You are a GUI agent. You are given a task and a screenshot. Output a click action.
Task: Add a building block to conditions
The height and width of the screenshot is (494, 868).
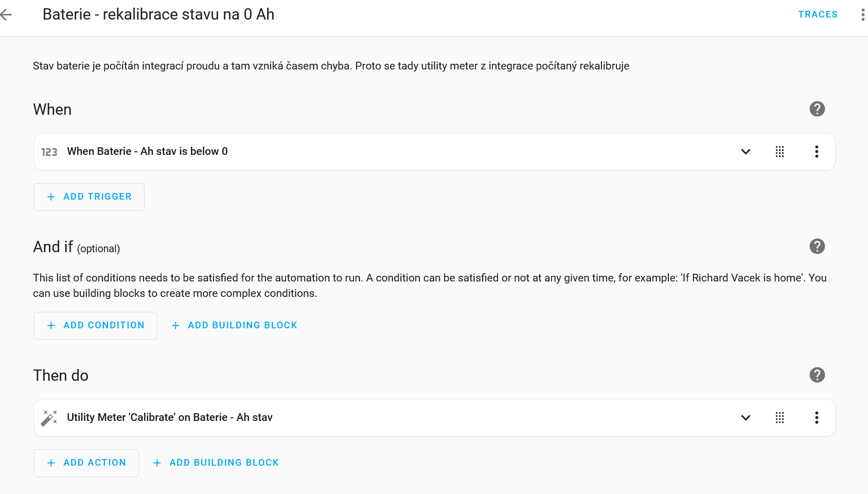[x=235, y=326]
